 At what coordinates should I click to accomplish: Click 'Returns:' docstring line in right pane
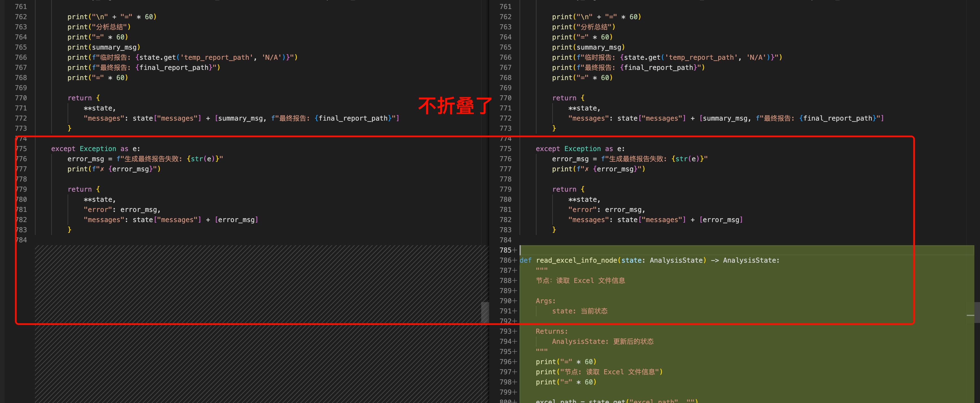coord(551,331)
